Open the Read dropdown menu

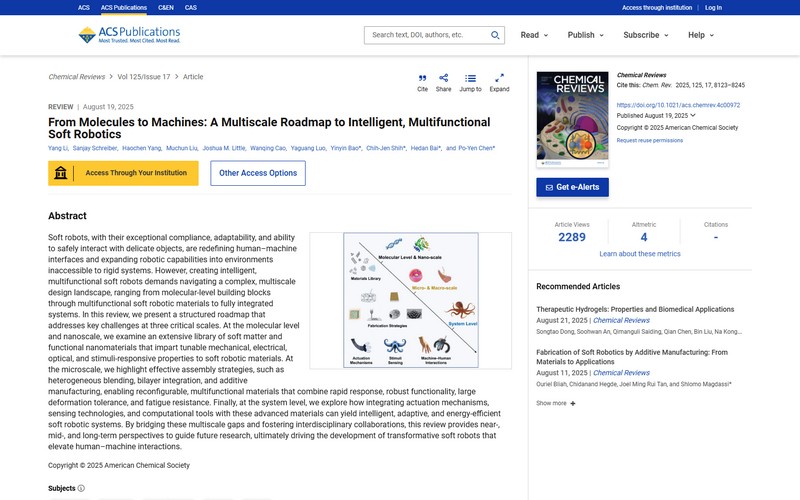coord(534,35)
